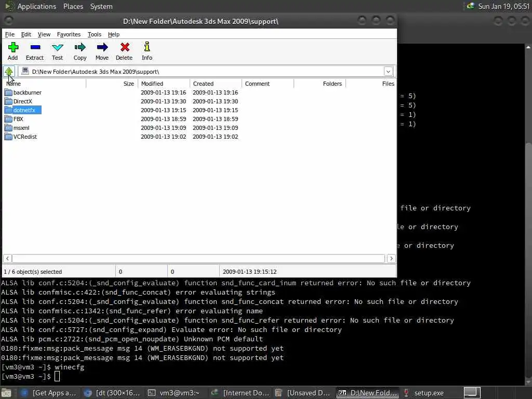
Task: Open the Help menu
Action: click(x=114, y=34)
